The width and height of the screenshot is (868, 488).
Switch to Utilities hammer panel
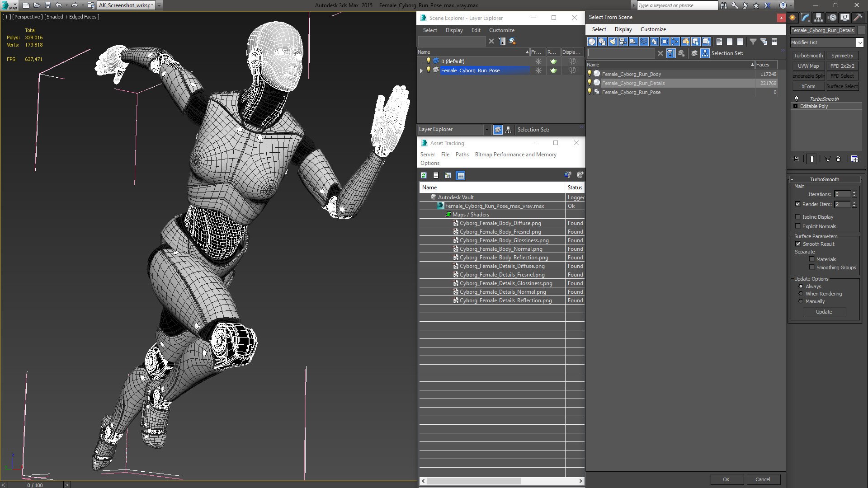[858, 18]
